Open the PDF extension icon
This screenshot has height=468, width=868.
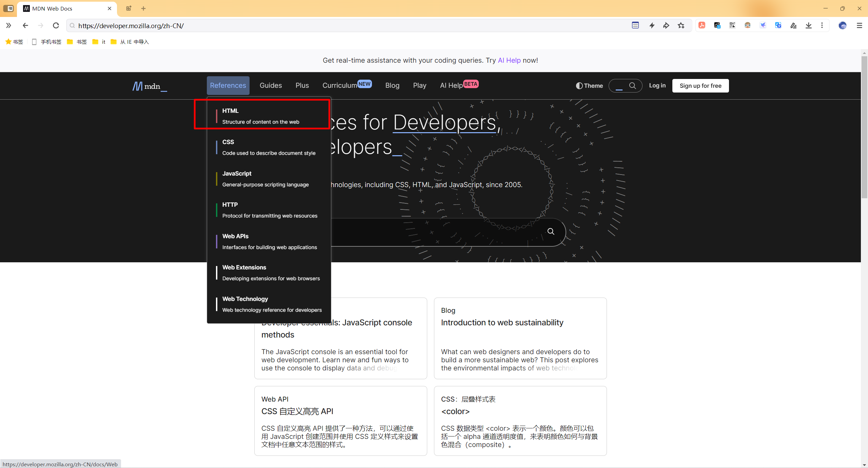click(x=702, y=25)
